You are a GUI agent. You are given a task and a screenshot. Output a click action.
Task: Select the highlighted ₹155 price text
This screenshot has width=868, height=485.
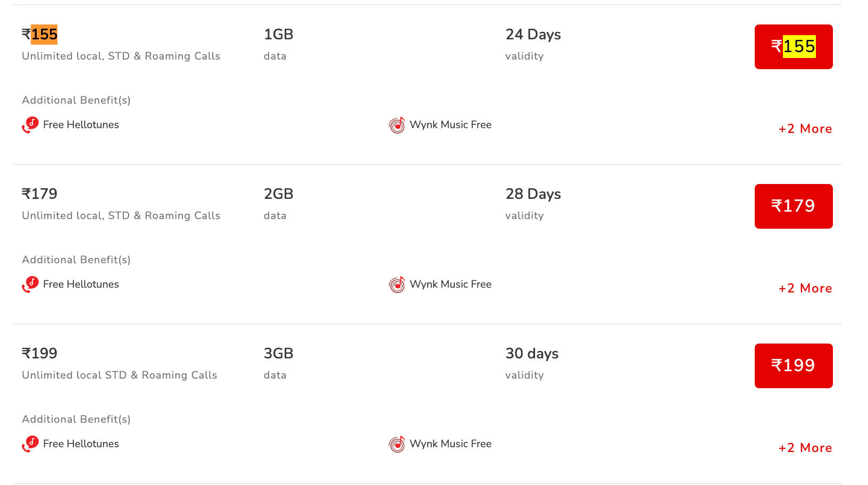coord(40,34)
